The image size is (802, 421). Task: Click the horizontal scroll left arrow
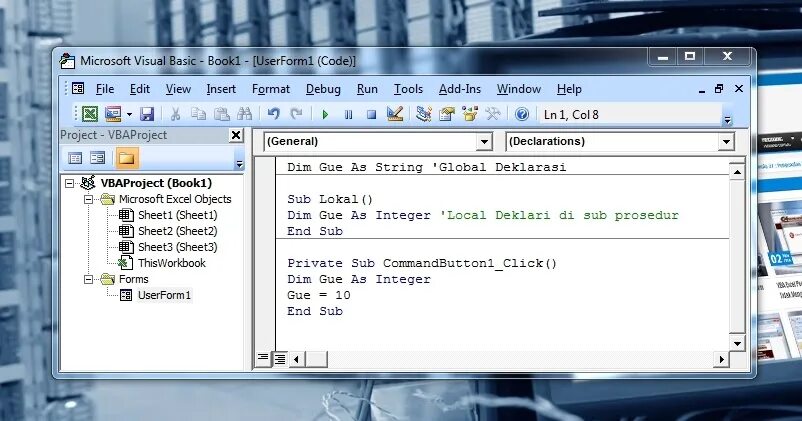297,359
